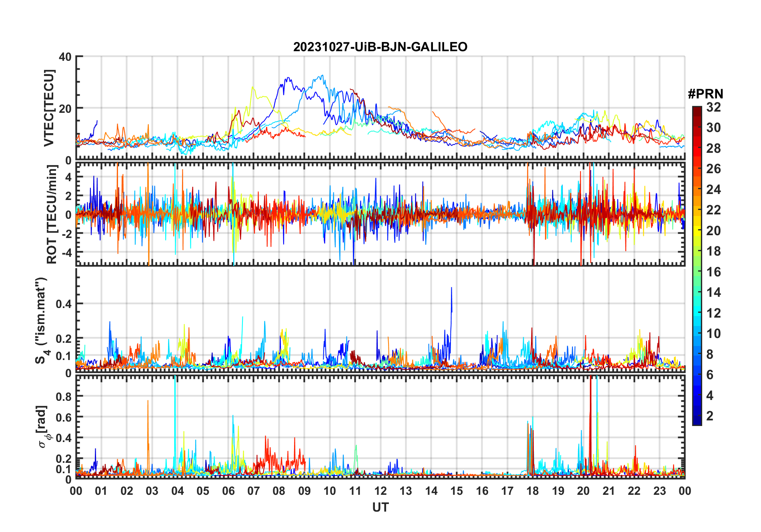Click colorbar tick label 16
The width and height of the screenshot is (761, 532).
coord(713,272)
